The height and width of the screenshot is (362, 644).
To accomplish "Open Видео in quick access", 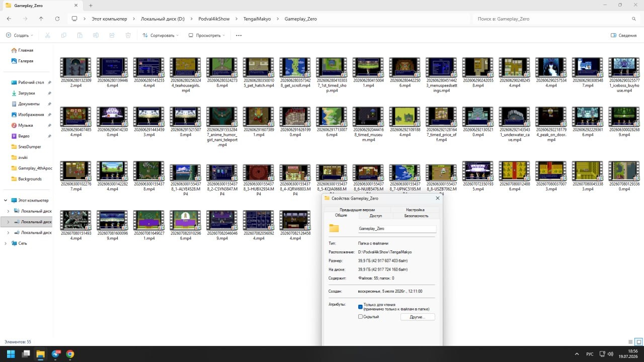I will click(24, 136).
